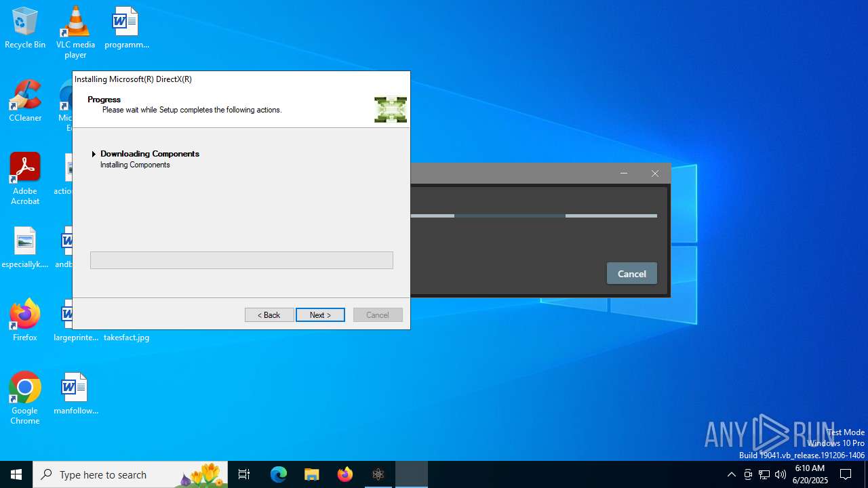
Task: Open the volume speaker tray icon
Action: click(x=781, y=474)
